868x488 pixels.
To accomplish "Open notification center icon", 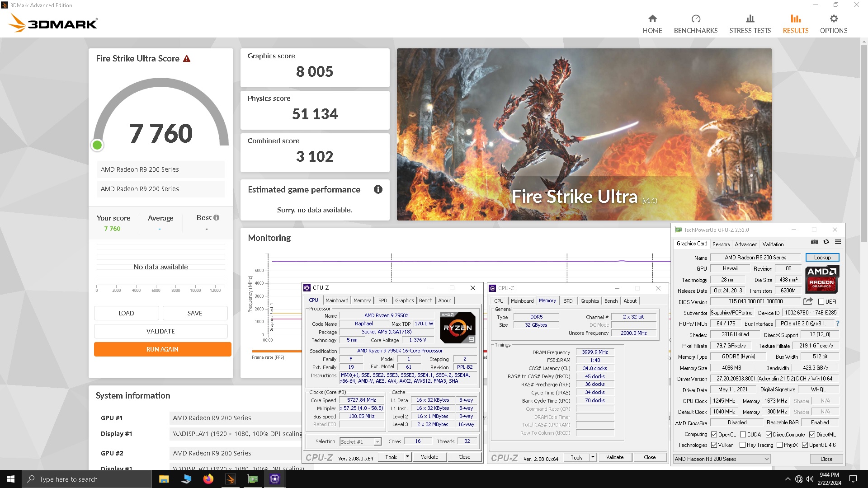I will point(853,479).
